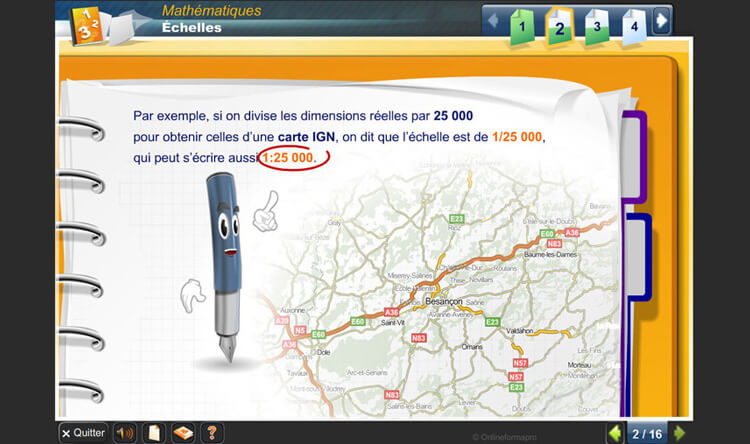
Task: Click Besançon on the map
Action: point(443,301)
